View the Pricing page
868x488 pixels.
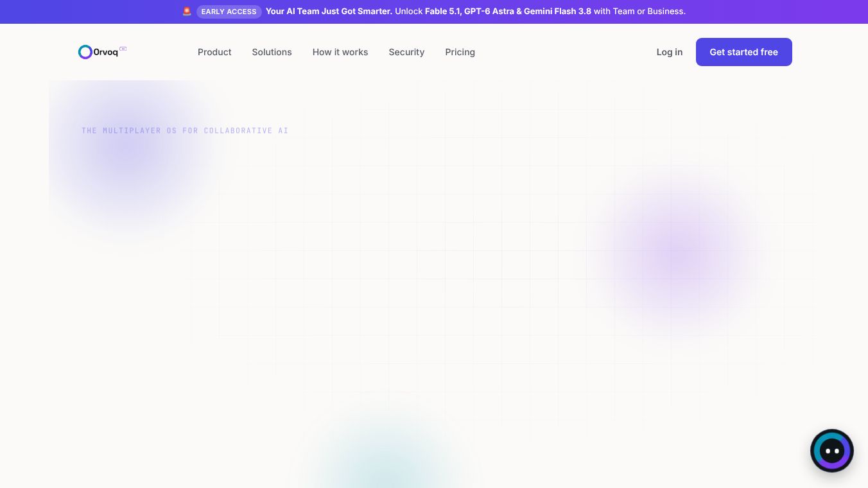(460, 52)
